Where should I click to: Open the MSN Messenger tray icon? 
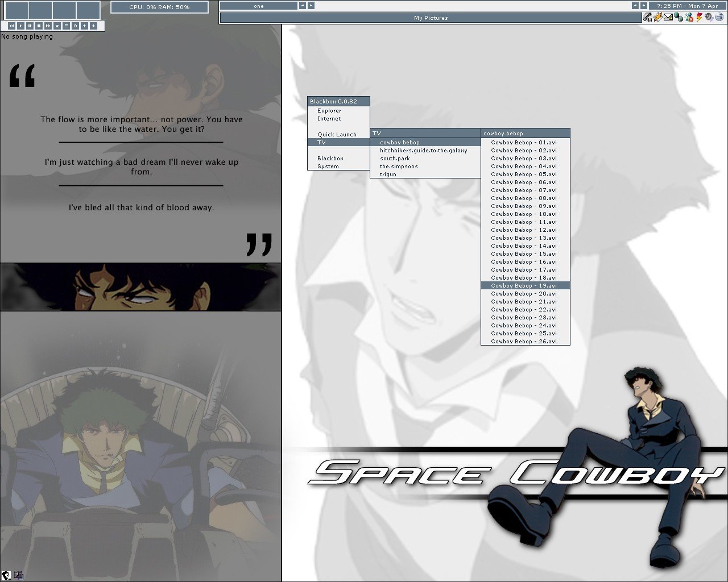[689, 17]
